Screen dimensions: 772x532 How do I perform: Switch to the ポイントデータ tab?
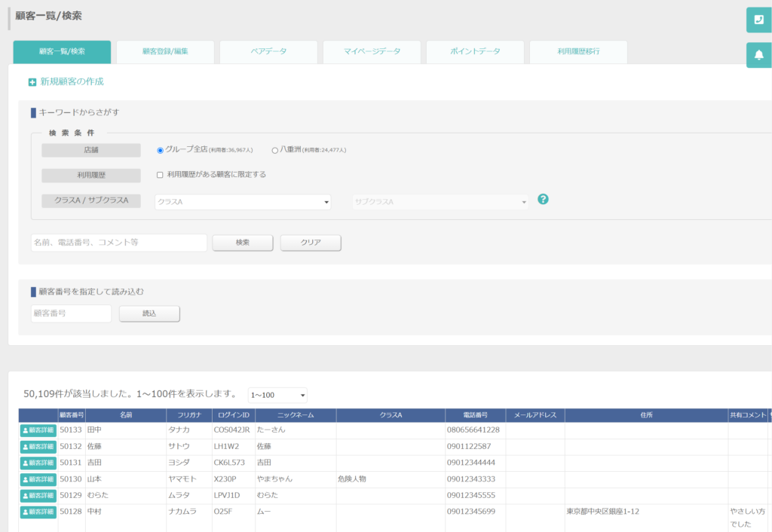pyautogui.click(x=475, y=52)
